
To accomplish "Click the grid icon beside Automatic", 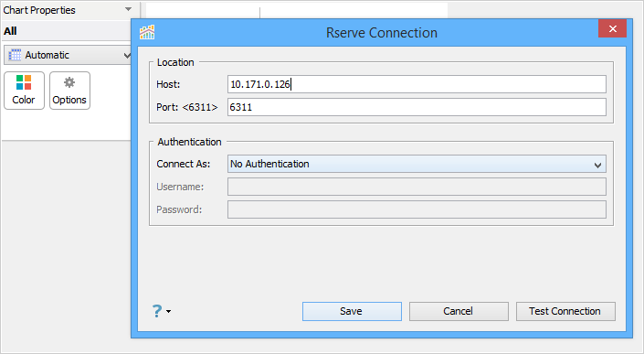I will (x=15, y=55).
